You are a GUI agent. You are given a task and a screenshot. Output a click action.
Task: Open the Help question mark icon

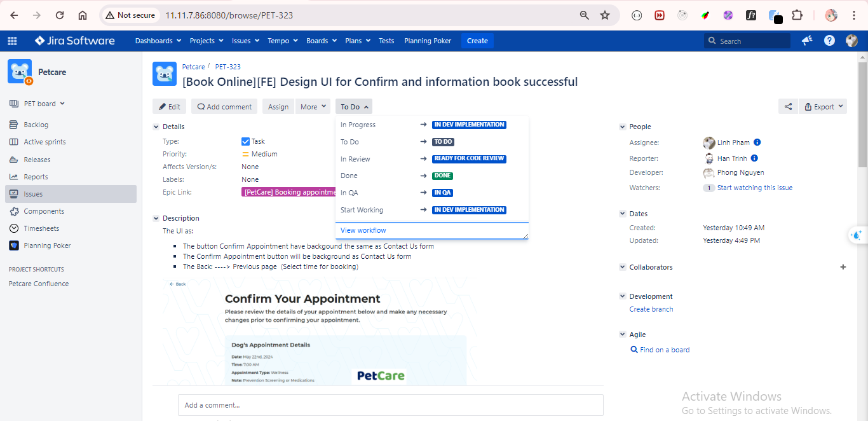coord(829,41)
